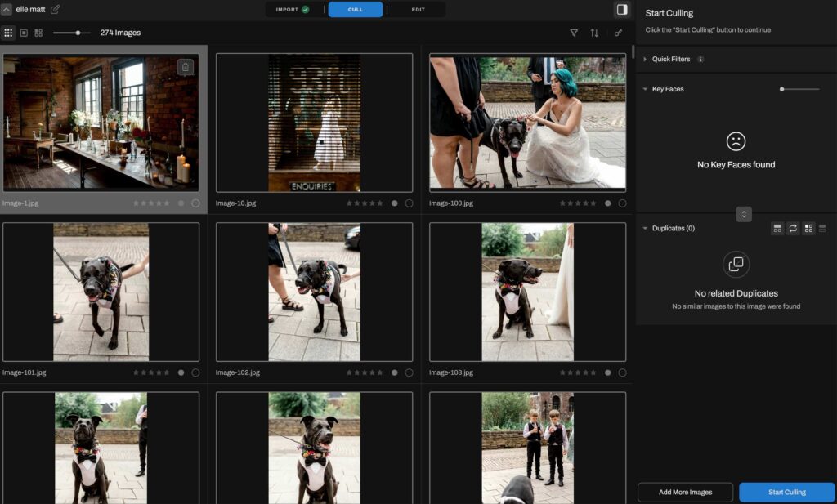This screenshot has width=837, height=504.
Task: Open the filter icon in the toolbar
Action: (575, 33)
